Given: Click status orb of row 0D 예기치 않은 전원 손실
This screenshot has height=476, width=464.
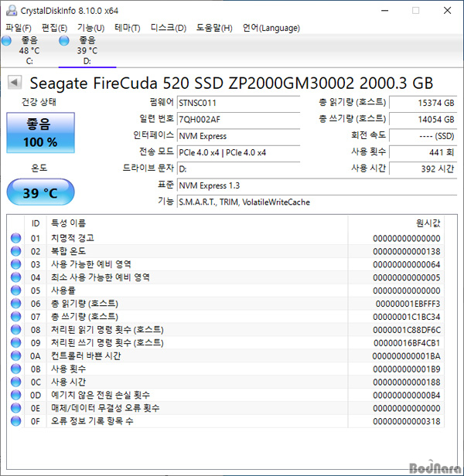Looking at the screenshot, I should (x=15, y=395).
